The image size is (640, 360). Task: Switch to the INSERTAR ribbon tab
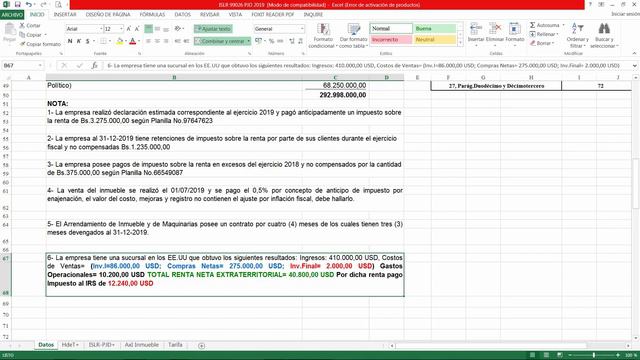(x=65, y=15)
